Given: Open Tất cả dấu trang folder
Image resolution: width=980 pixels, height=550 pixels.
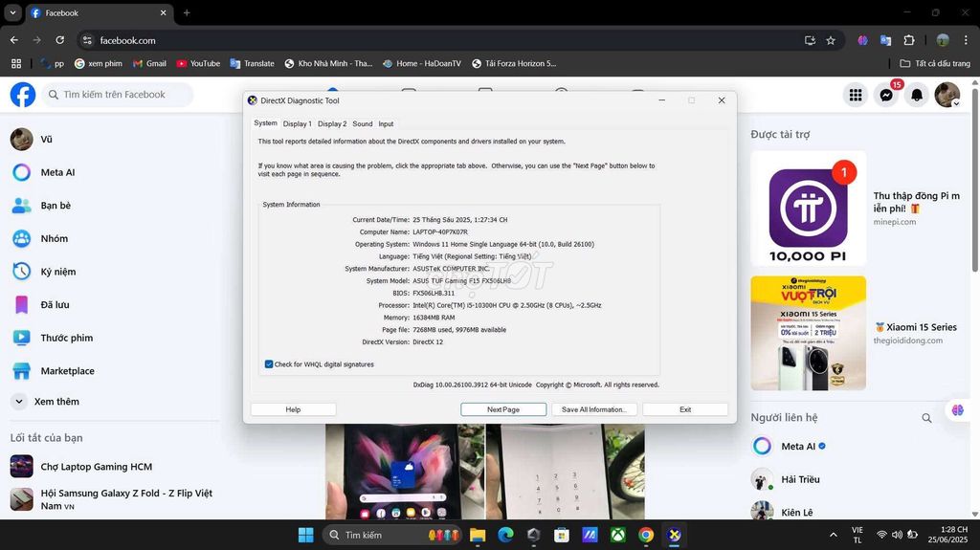Looking at the screenshot, I should tap(935, 63).
